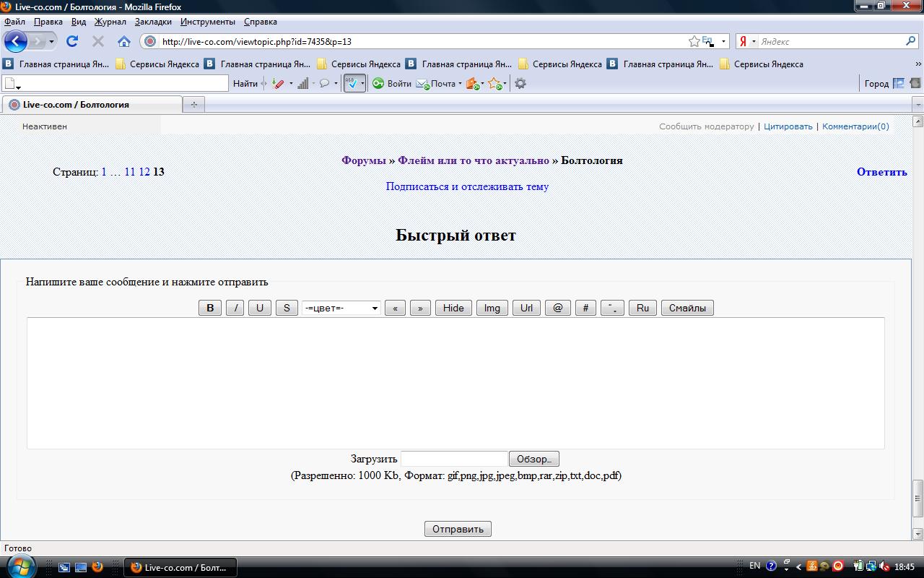Toggle underline formatting button U
Screen dimensions: 924x578
(259, 308)
